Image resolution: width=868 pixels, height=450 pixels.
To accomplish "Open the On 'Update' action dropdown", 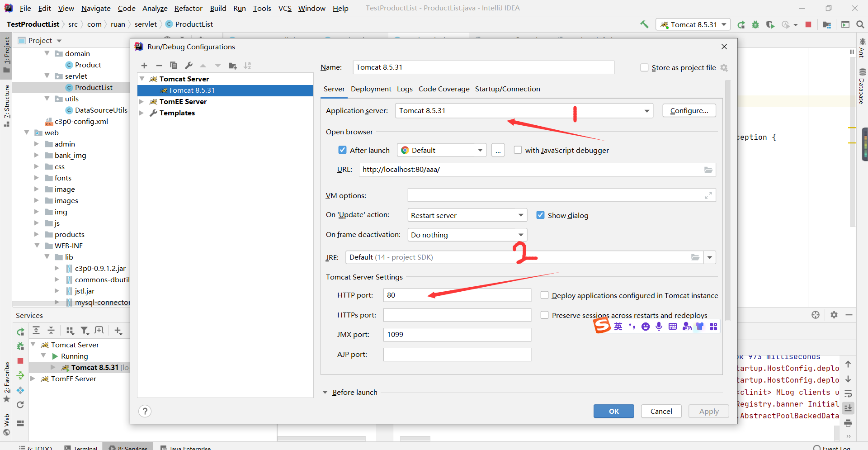I will click(521, 215).
